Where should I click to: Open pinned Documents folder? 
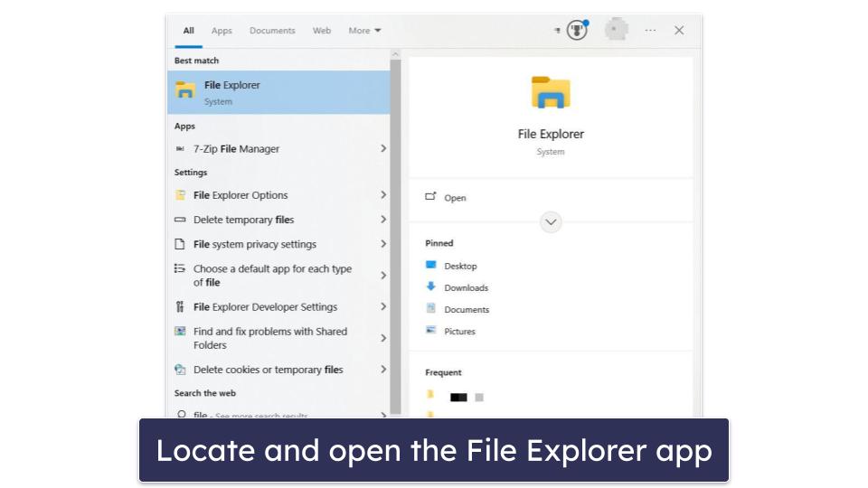467,309
